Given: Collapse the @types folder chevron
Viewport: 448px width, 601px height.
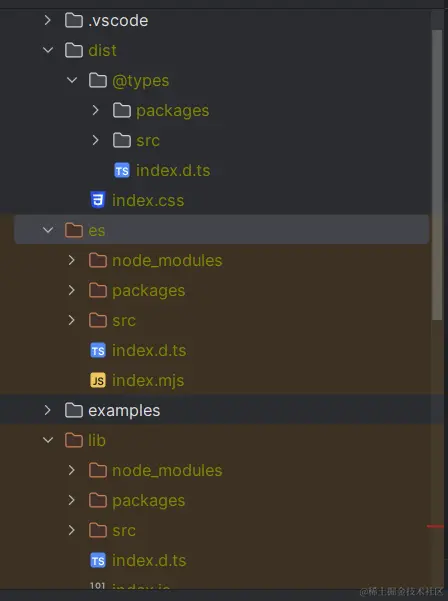Looking at the screenshot, I should [x=72, y=80].
